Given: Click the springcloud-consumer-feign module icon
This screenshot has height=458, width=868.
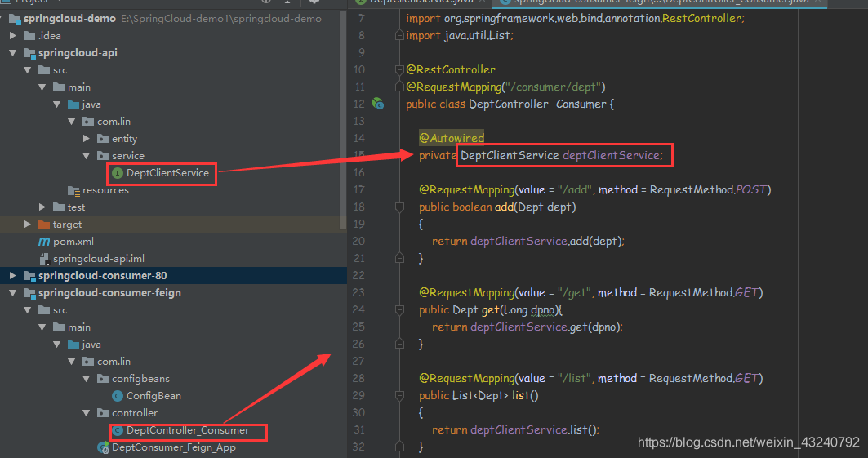Looking at the screenshot, I should 29,293.
